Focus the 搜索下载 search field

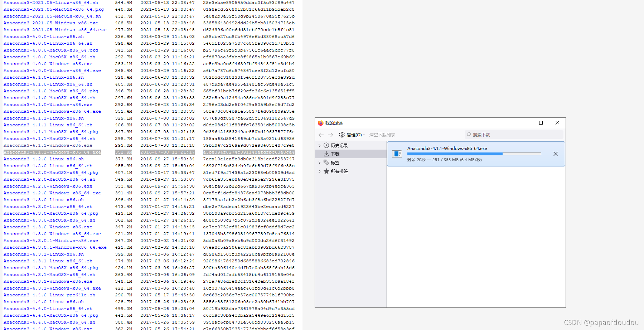(x=514, y=135)
